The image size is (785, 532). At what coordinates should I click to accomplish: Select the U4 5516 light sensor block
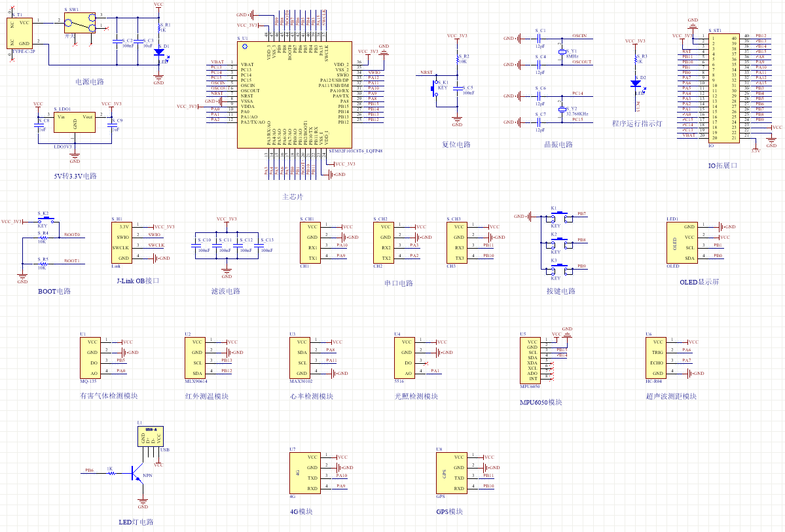(405, 358)
